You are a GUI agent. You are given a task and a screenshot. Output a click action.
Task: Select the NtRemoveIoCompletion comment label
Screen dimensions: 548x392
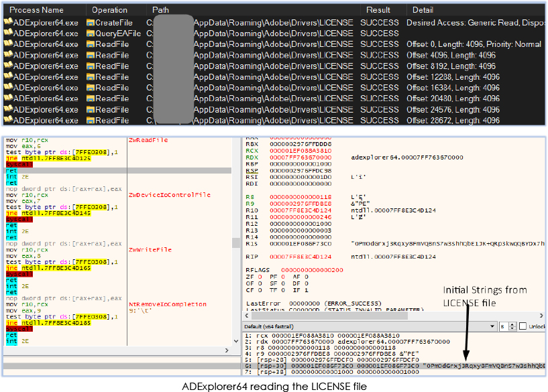[168, 304]
